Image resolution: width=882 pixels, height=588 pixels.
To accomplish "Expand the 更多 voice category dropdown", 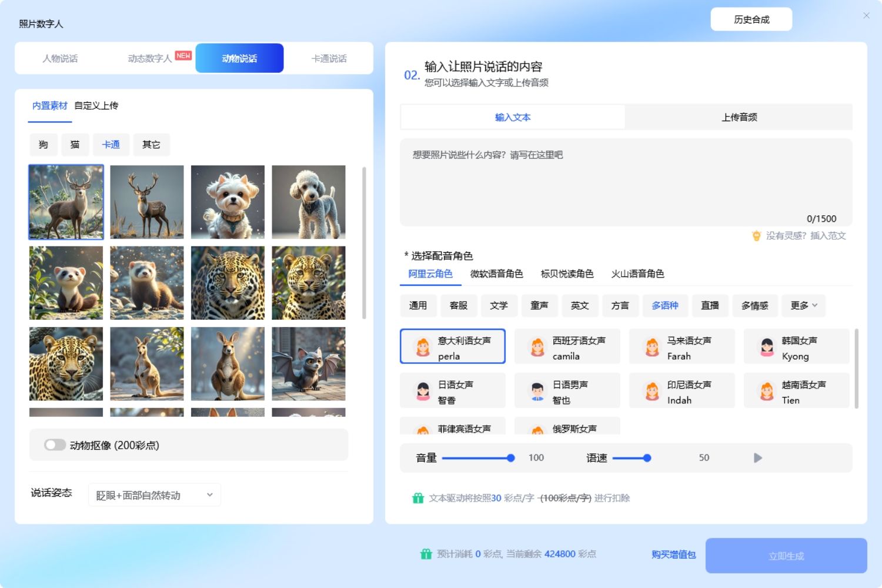I will point(803,305).
